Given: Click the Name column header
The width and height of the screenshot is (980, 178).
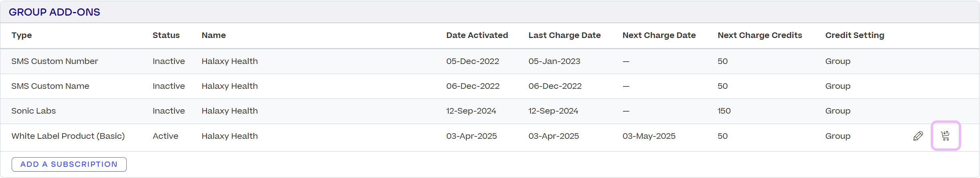Looking at the screenshot, I should click(214, 35).
